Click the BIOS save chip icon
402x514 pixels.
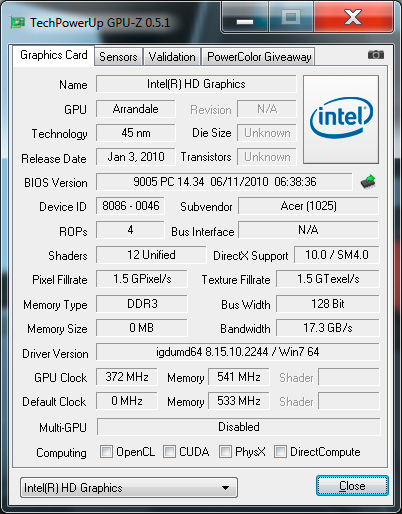pyautogui.click(x=368, y=182)
